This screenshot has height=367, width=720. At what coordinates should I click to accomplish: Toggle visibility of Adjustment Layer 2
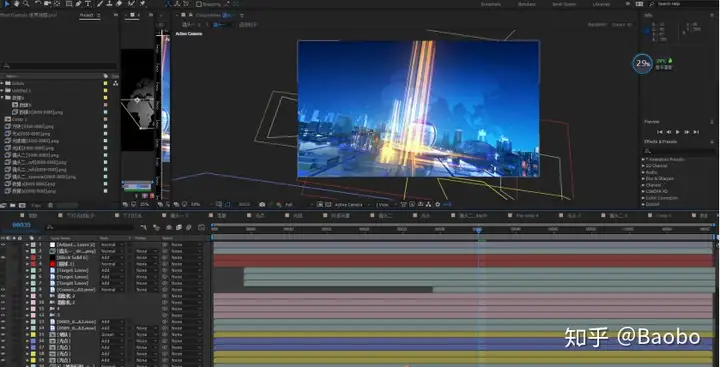(x=3, y=245)
